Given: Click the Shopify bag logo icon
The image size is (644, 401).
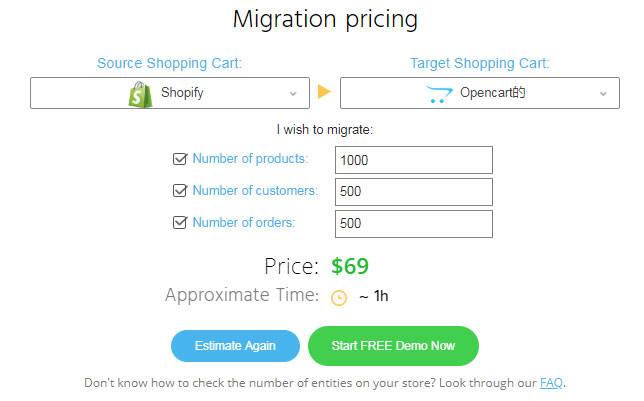Looking at the screenshot, I should tap(141, 94).
